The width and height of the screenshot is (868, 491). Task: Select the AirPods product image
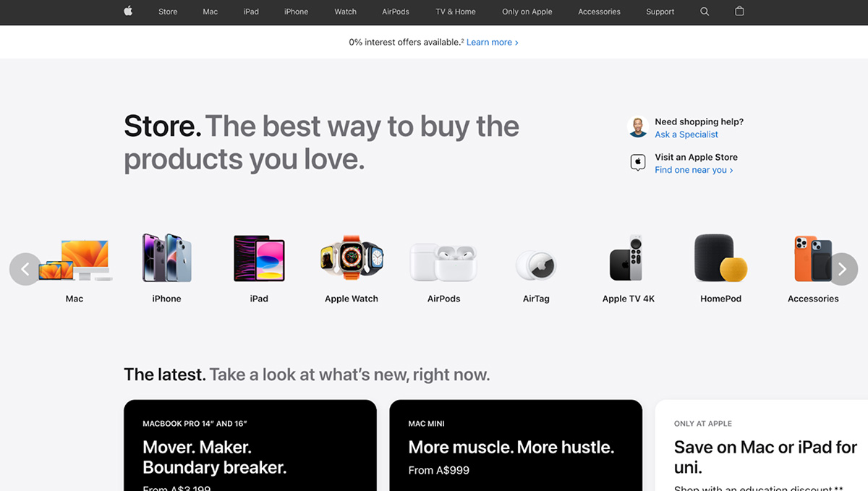pyautogui.click(x=443, y=262)
